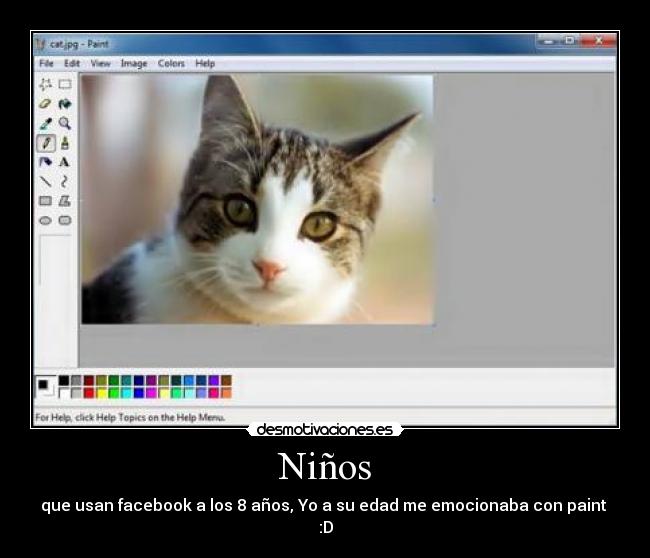Choose the light gray palette swatch
This screenshot has width=650, height=558.
coord(76,393)
